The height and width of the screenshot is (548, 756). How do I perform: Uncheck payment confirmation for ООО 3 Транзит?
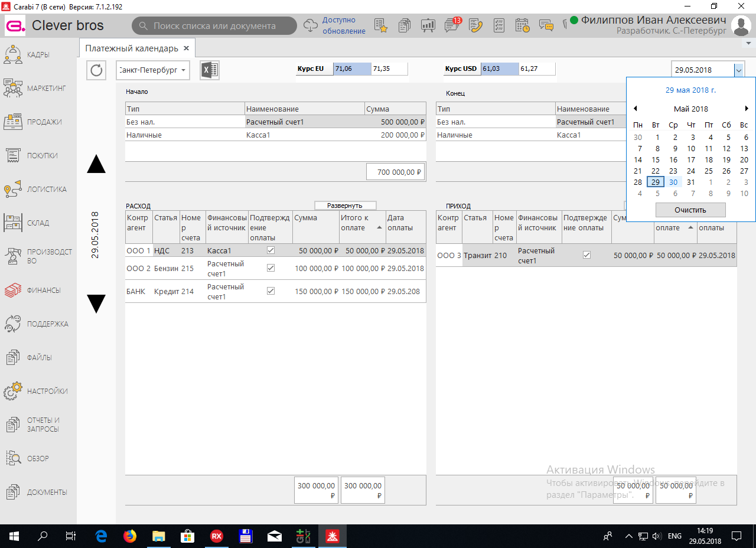tap(586, 255)
